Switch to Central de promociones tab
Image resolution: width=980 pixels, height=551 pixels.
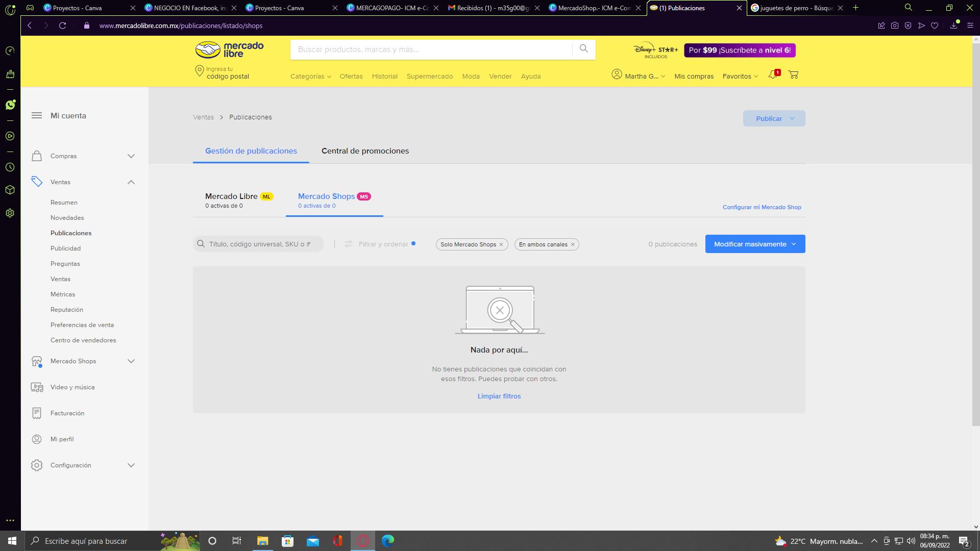365,151
